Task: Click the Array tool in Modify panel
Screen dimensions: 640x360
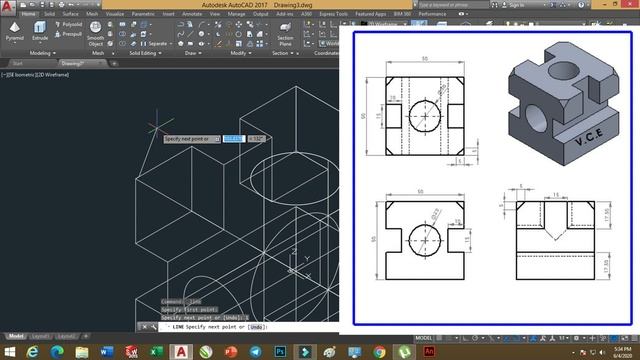Action: tap(260, 43)
